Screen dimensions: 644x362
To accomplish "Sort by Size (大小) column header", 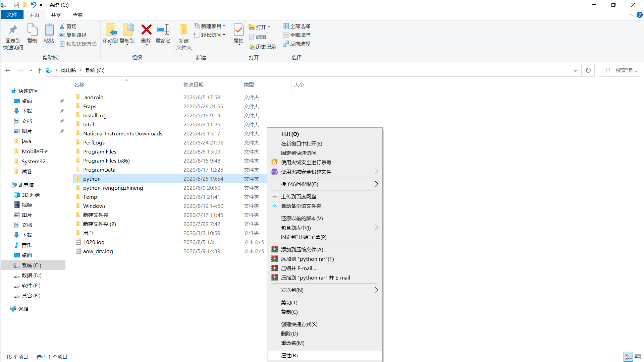I will [299, 85].
